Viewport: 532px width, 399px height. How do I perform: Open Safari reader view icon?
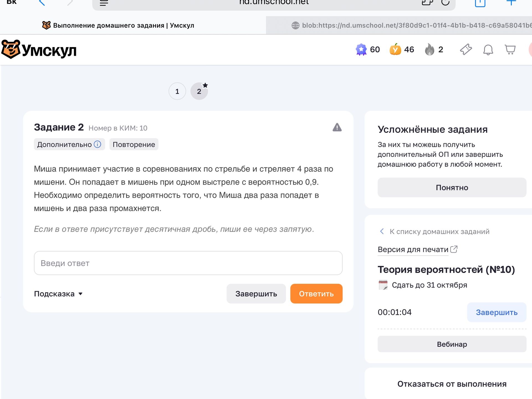pos(104,3)
